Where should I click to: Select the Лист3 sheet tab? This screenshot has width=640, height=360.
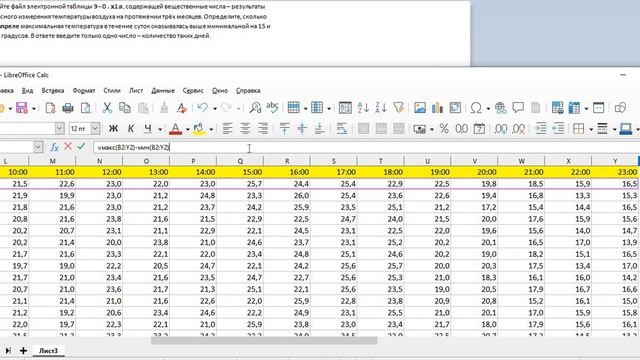click(x=48, y=351)
